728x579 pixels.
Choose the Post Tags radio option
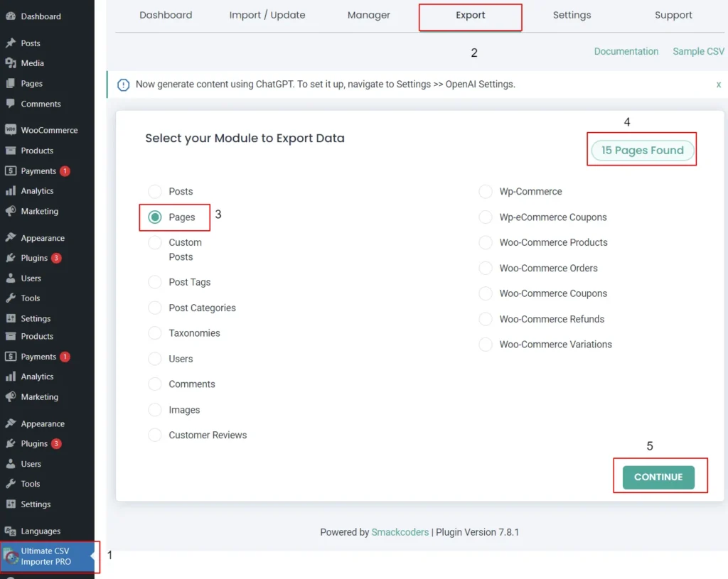[154, 282]
